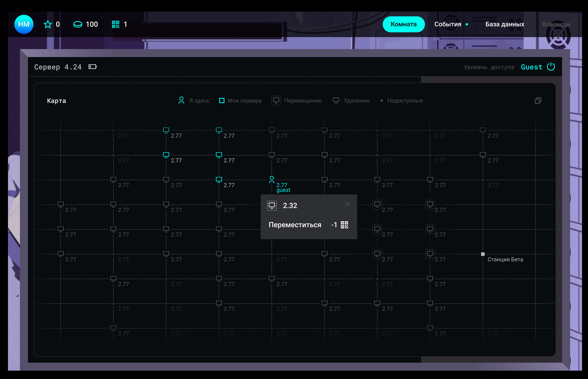588x379 pixels.
Task: Click the Перемещение legend dashed icon
Action: click(x=276, y=100)
